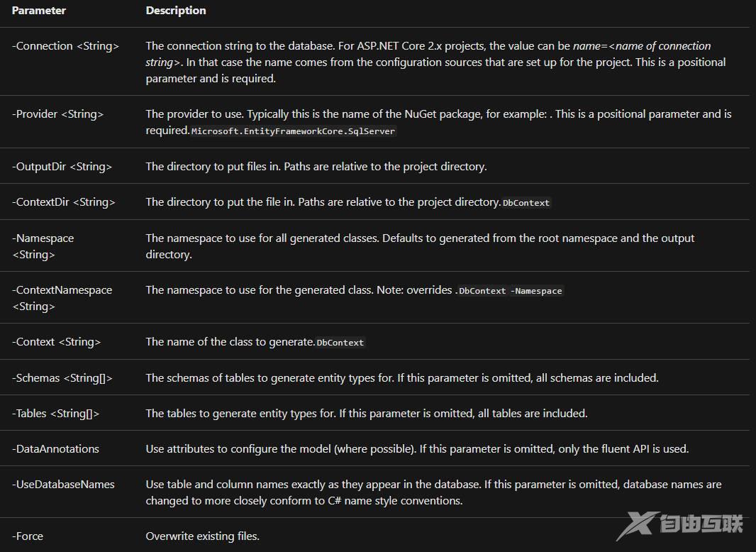Click the DbContext code in the Context row
The height and width of the screenshot is (552, 756).
[340, 343]
